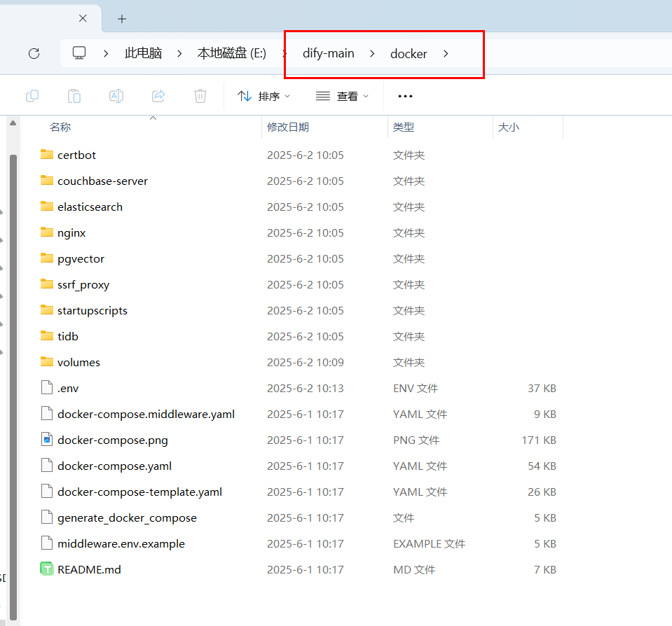Expand chevron after dify-main in breadcrumb
This screenshot has height=626, width=672.
click(372, 53)
